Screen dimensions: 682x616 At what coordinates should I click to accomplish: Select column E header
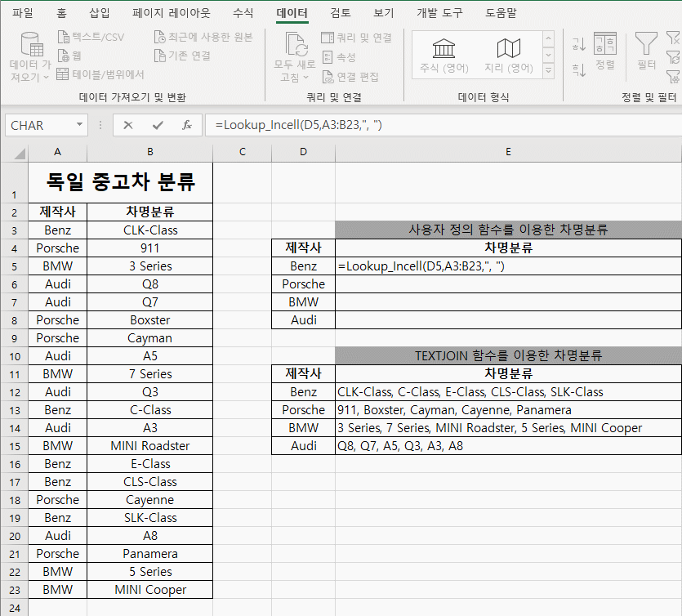[509, 152]
